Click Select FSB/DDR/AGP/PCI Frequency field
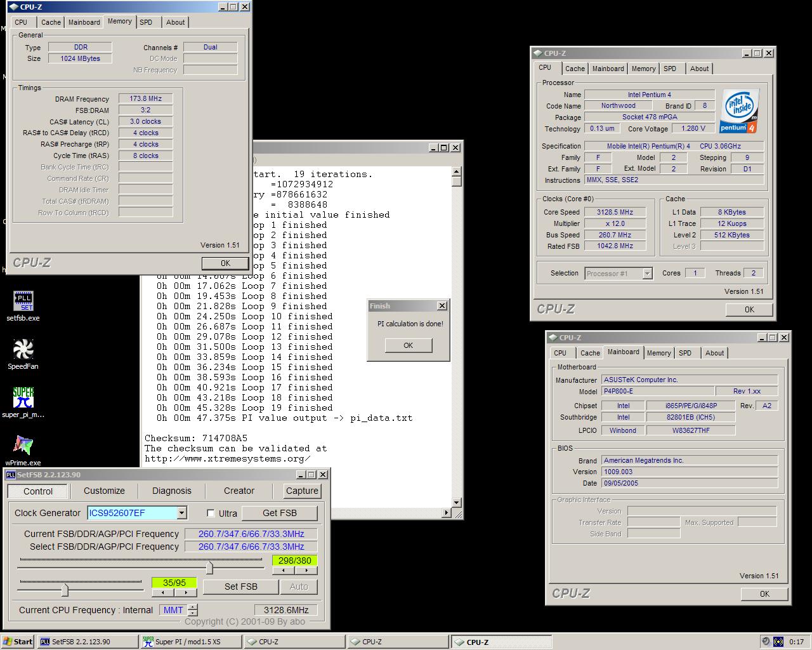Screen dimensions: 812x650 (x=251, y=547)
